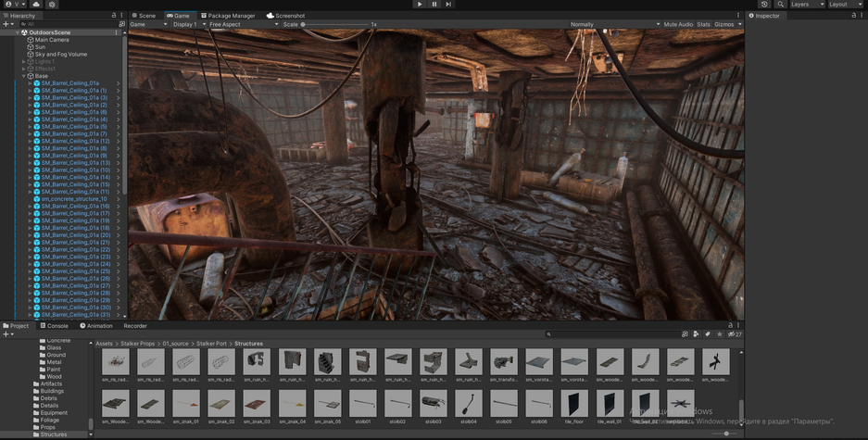Click the Pause button
This screenshot has width=868, height=440.
434,5
